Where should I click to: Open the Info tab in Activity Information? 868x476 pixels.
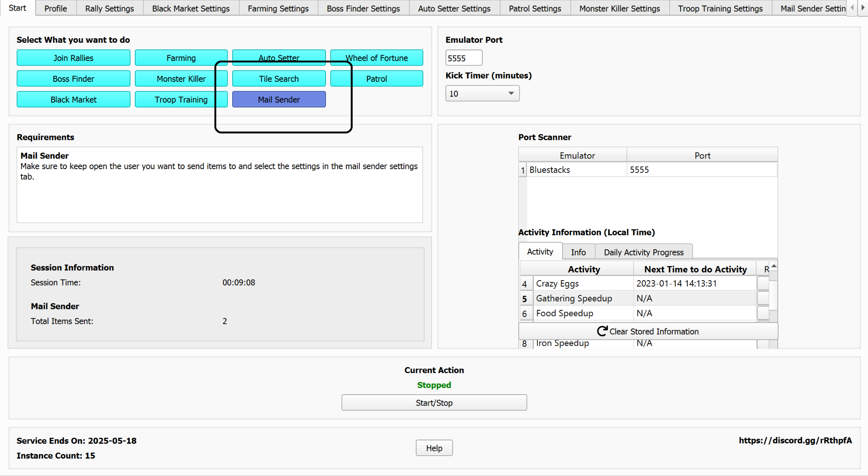(578, 252)
